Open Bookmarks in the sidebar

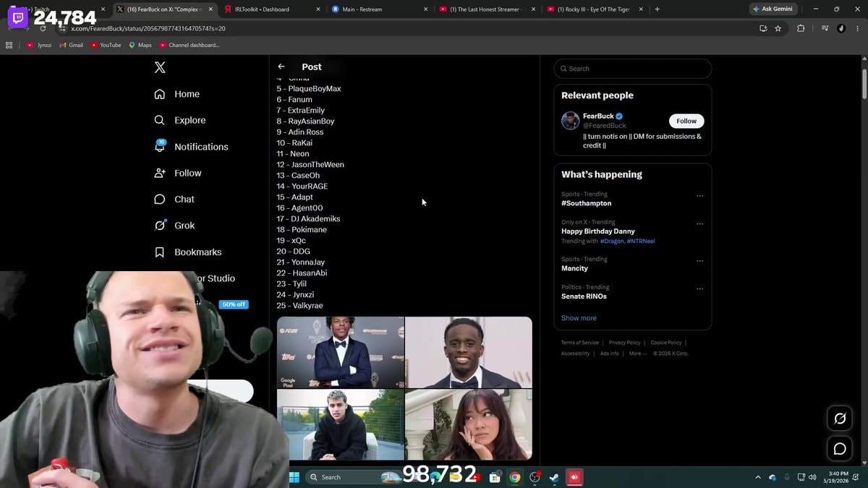(x=188, y=252)
